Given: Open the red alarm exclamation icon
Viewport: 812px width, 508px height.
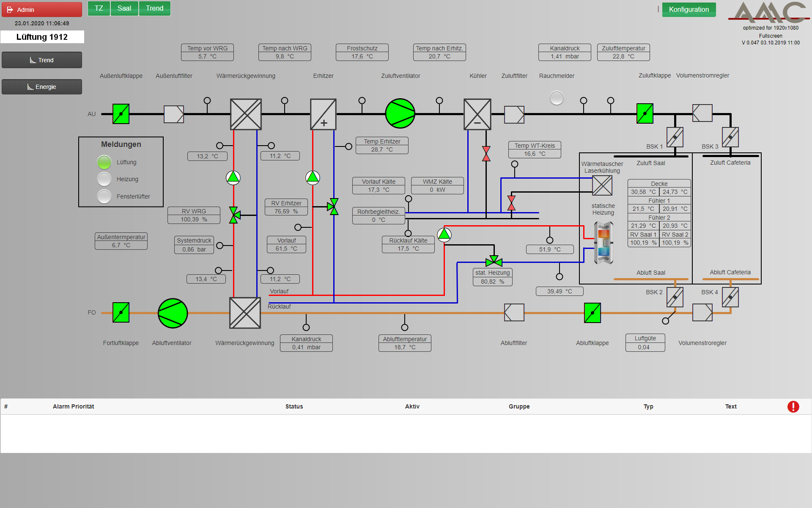Looking at the screenshot, I should pyautogui.click(x=793, y=406).
